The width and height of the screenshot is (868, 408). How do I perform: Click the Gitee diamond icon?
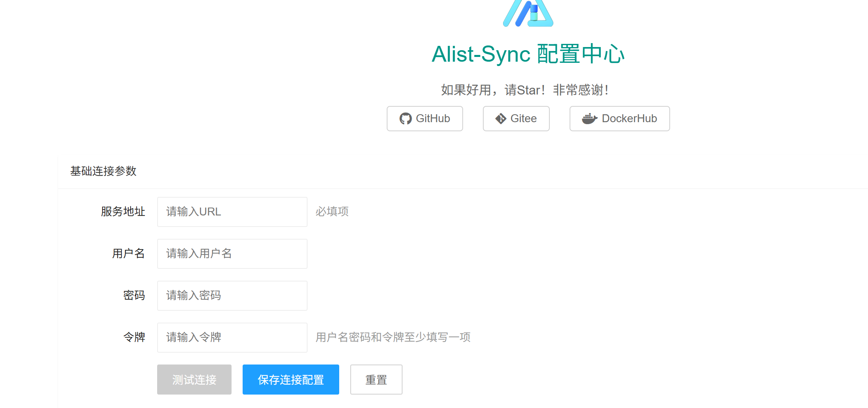[501, 119]
